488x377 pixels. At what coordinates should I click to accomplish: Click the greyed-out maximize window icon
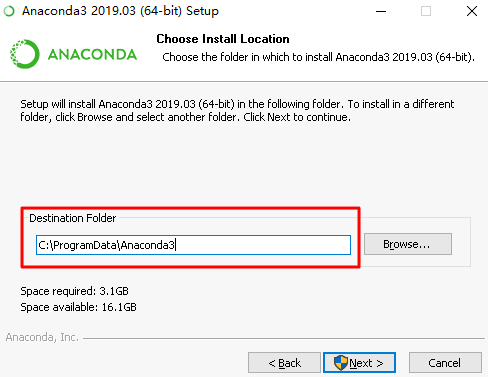(426, 11)
